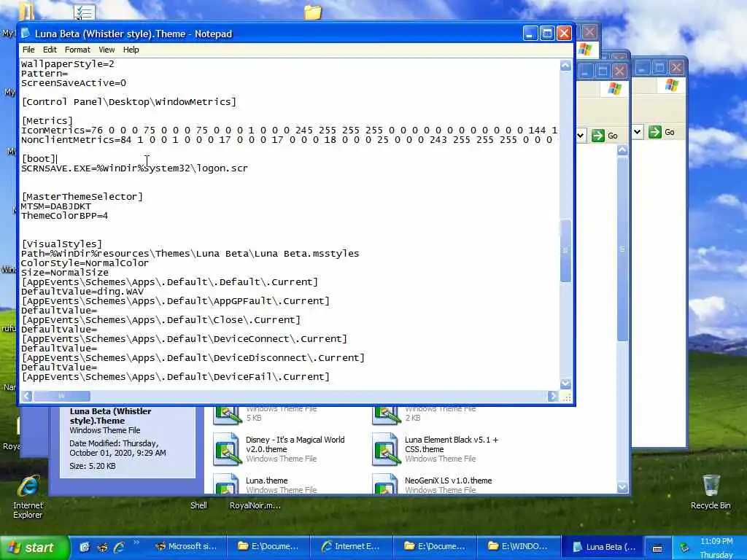Open address dropdown in rightmost Explorer window
The image size is (747, 560).
pos(638,131)
